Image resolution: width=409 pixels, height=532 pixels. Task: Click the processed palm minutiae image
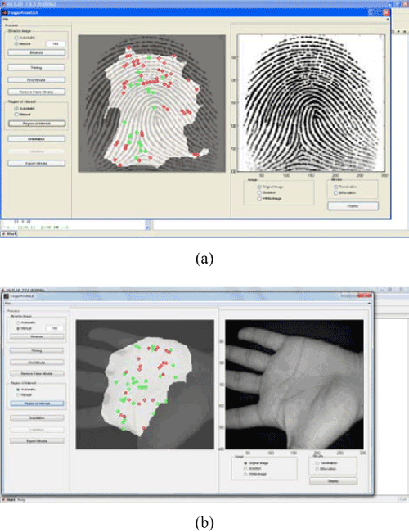tap(145, 385)
